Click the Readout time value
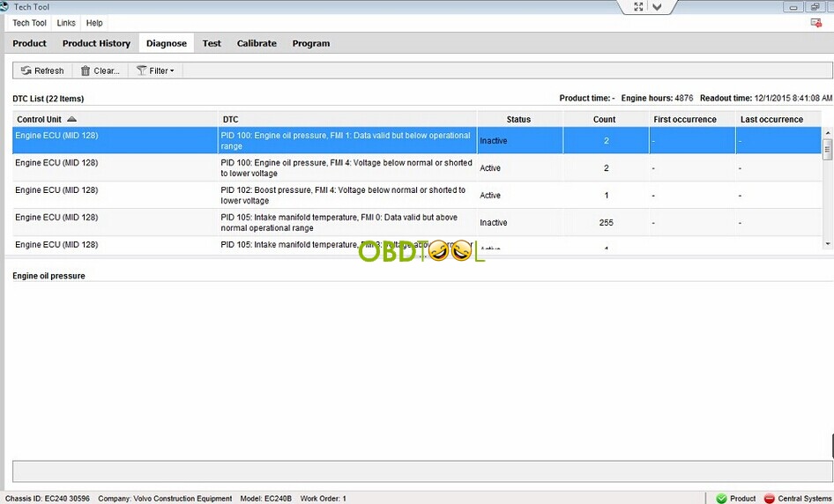834x504 pixels. 793,98
